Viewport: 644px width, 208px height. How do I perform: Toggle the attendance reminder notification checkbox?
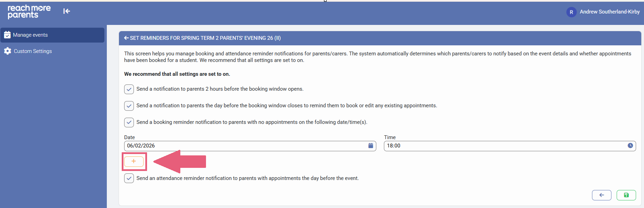[129, 179]
